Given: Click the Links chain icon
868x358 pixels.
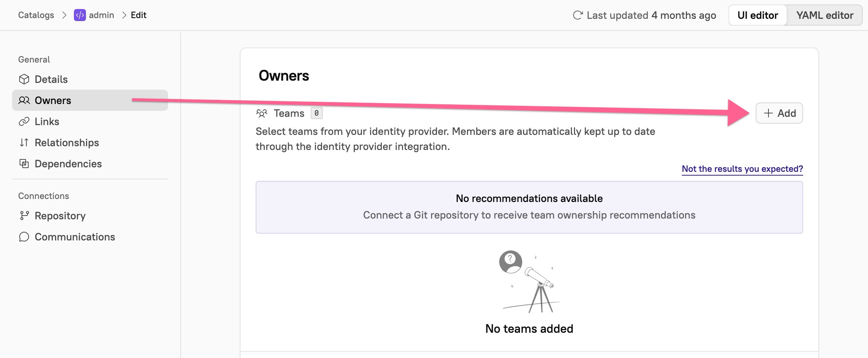Looking at the screenshot, I should 24,121.
